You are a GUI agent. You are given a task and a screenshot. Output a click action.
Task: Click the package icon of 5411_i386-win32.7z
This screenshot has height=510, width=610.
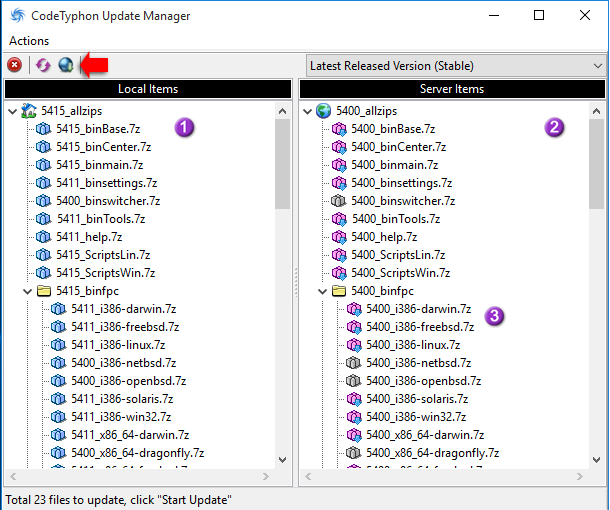(x=58, y=417)
